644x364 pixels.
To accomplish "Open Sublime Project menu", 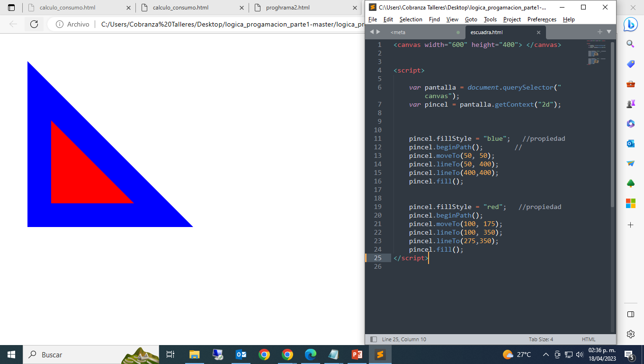I will [x=512, y=19].
